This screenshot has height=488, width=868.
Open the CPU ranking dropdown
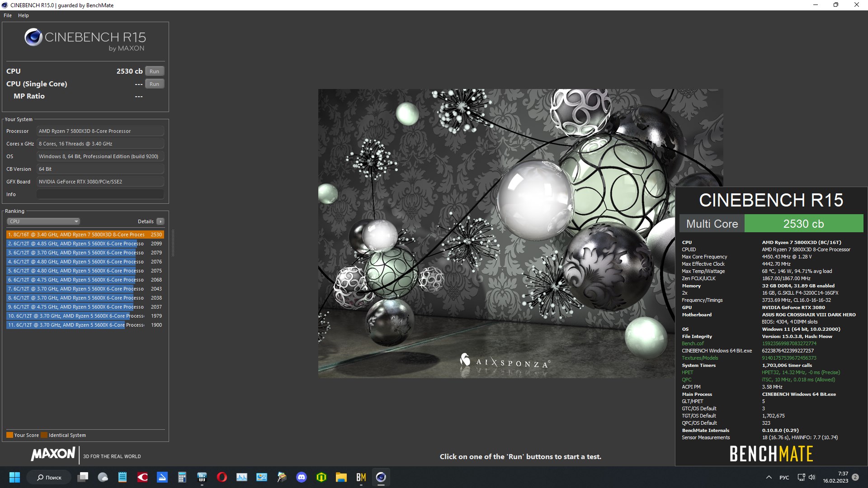(43, 221)
